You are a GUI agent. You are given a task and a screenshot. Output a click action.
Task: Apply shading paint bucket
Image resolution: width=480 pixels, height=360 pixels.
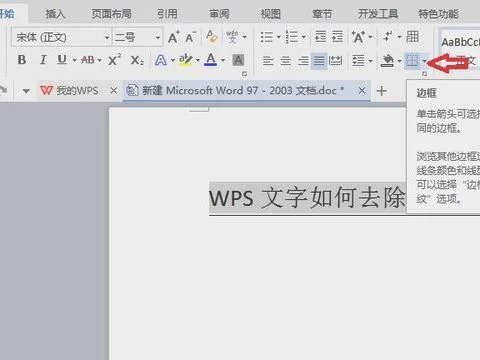click(x=387, y=61)
